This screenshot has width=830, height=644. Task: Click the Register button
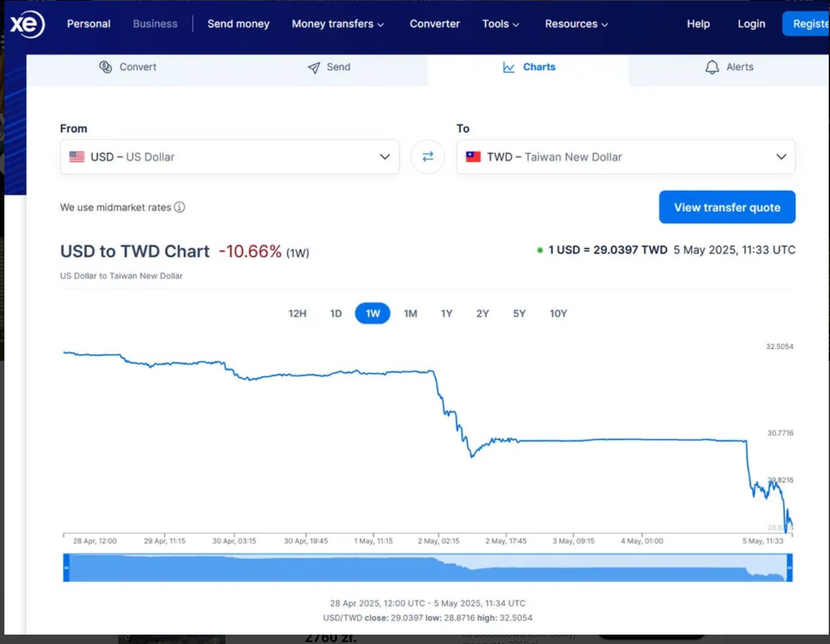tap(807, 24)
